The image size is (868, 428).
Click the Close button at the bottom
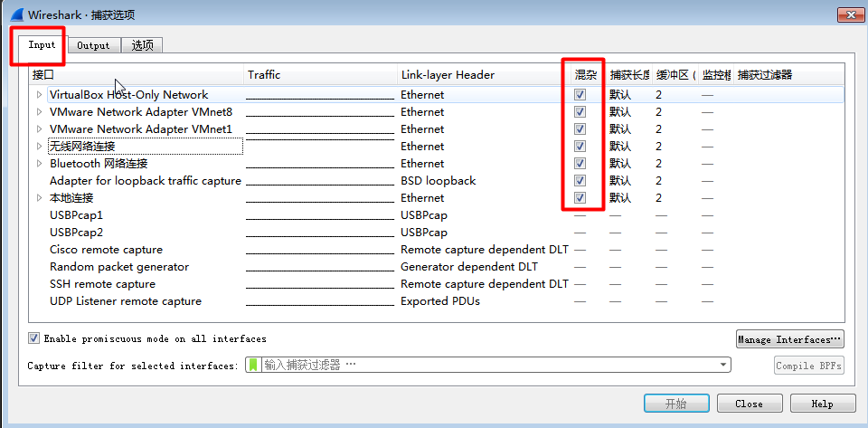click(750, 404)
